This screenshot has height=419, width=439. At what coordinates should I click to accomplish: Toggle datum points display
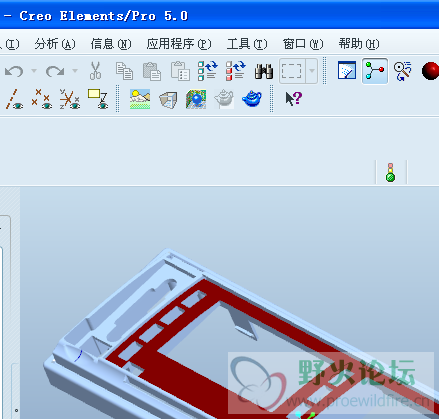pos(42,99)
